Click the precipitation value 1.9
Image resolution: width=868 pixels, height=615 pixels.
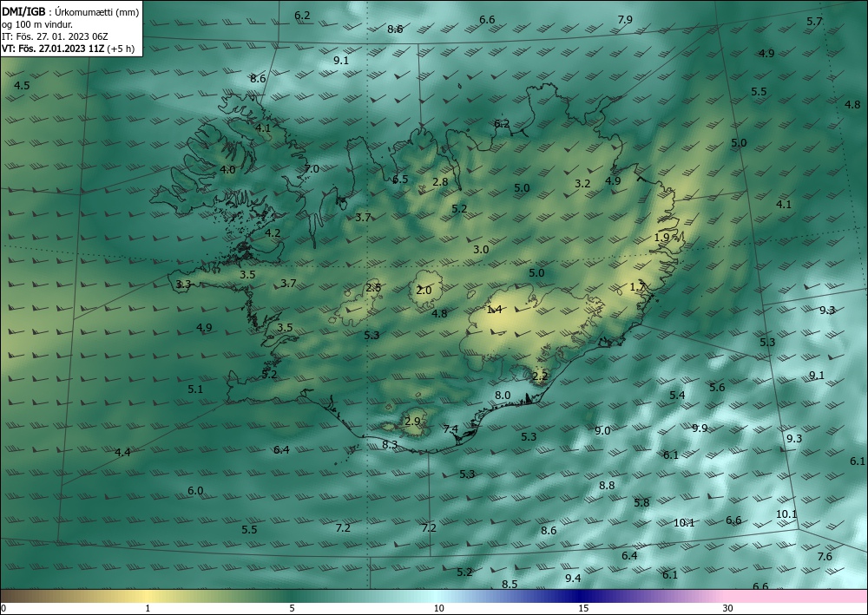[661, 238]
